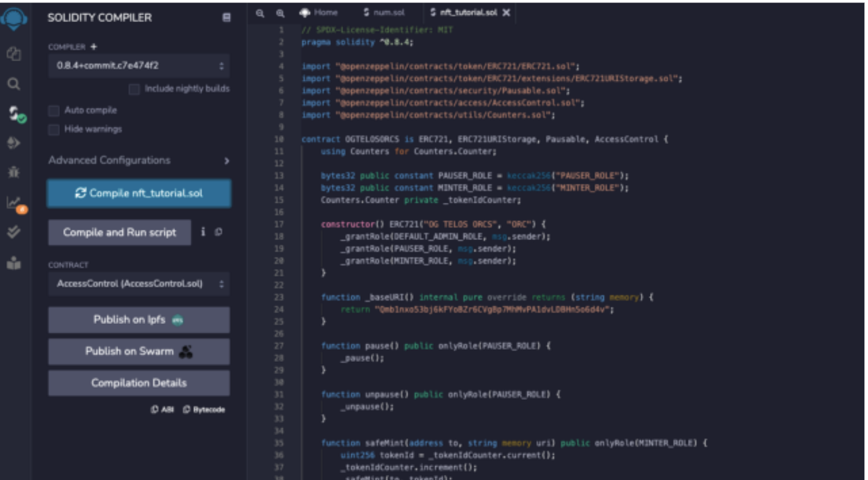
Task: Click the MINTER_ROLE constant declaration line
Action: pos(475,188)
